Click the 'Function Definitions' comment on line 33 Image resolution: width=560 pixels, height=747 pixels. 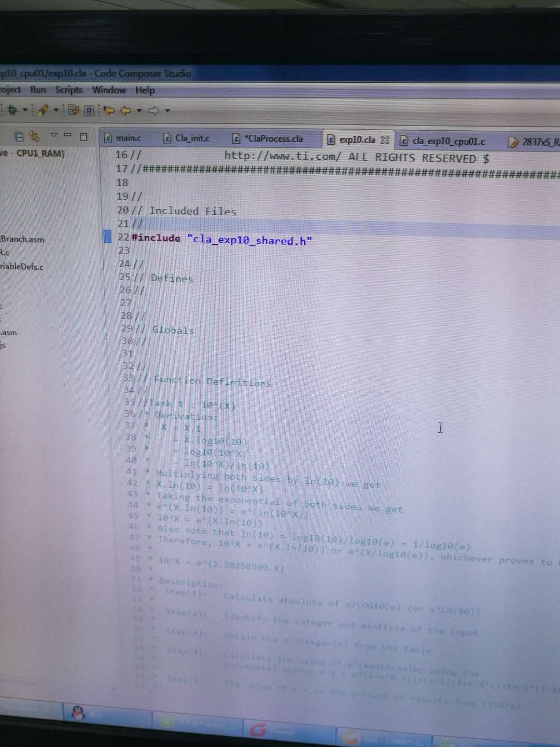click(x=212, y=381)
